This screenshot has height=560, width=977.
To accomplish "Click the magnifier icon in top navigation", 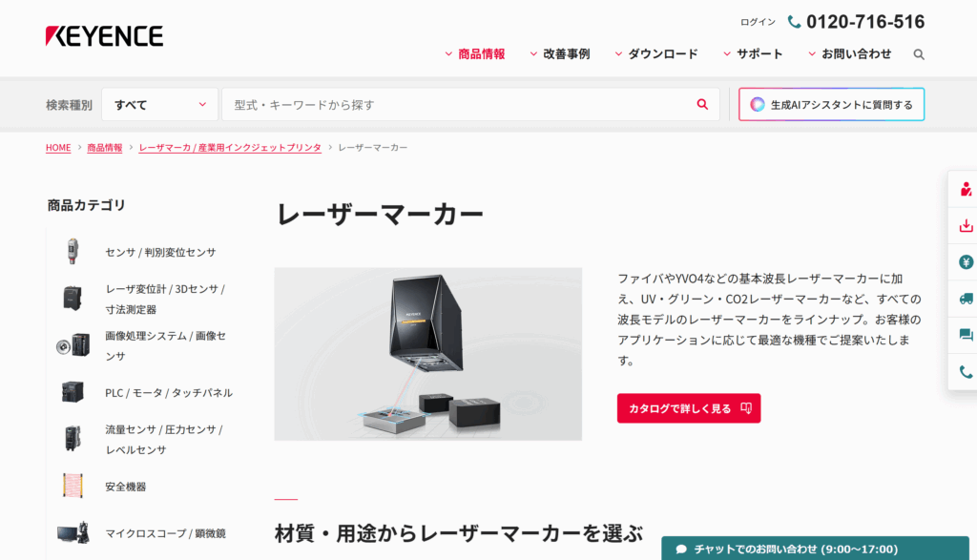I will [919, 54].
